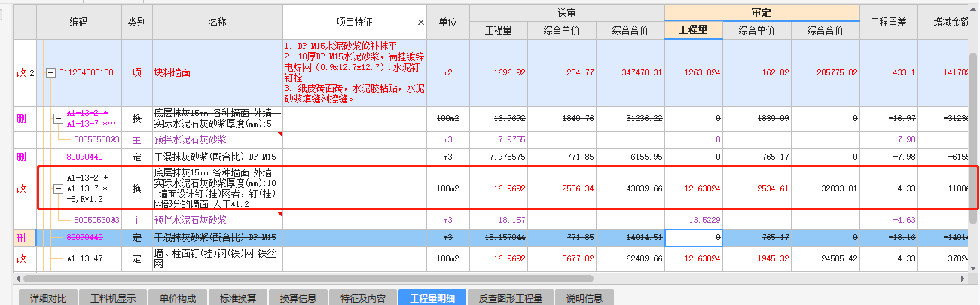Collapse the A1-13-2 + A1-13-7 * -5,R*1.2 row

pyautogui.click(x=58, y=188)
